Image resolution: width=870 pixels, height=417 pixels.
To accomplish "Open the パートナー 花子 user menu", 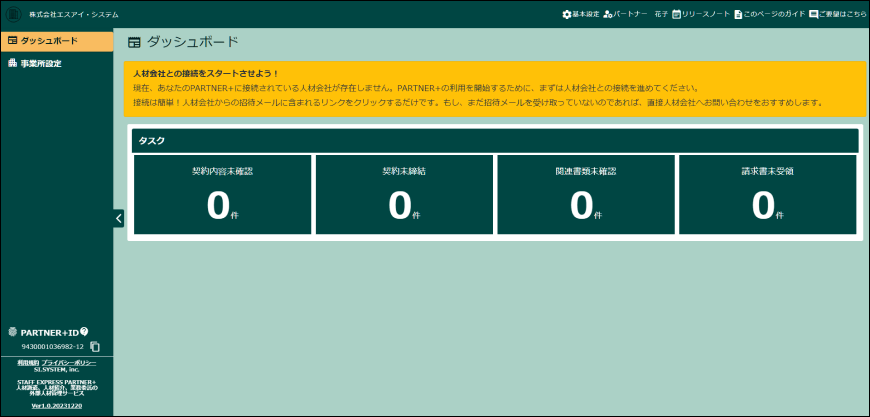I will [x=636, y=14].
